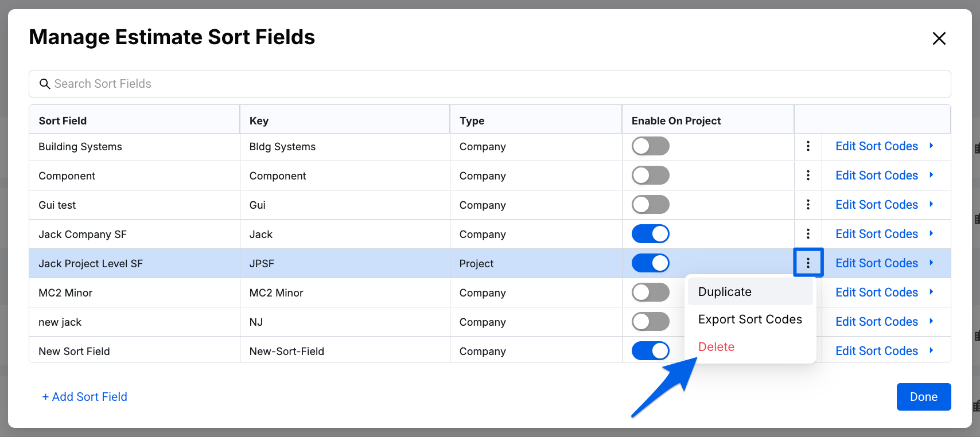The image size is (980, 437).
Task: Enable the Building Systems project toggle
Action: click(x=650, y=146)
